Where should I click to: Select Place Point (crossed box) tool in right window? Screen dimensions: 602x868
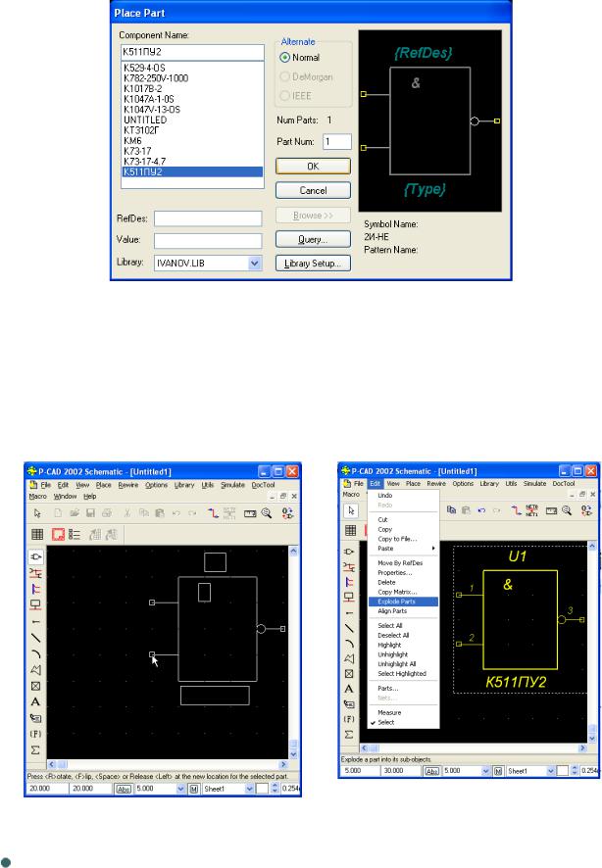tap(349, 674)
